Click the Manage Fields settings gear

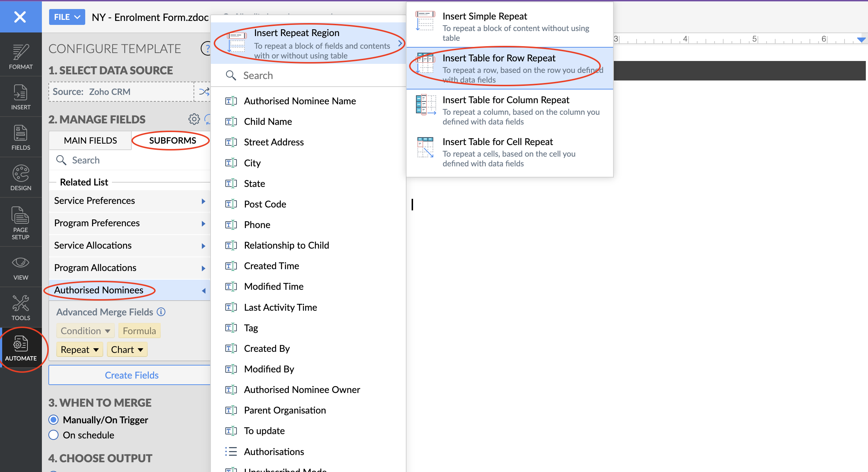194,119
